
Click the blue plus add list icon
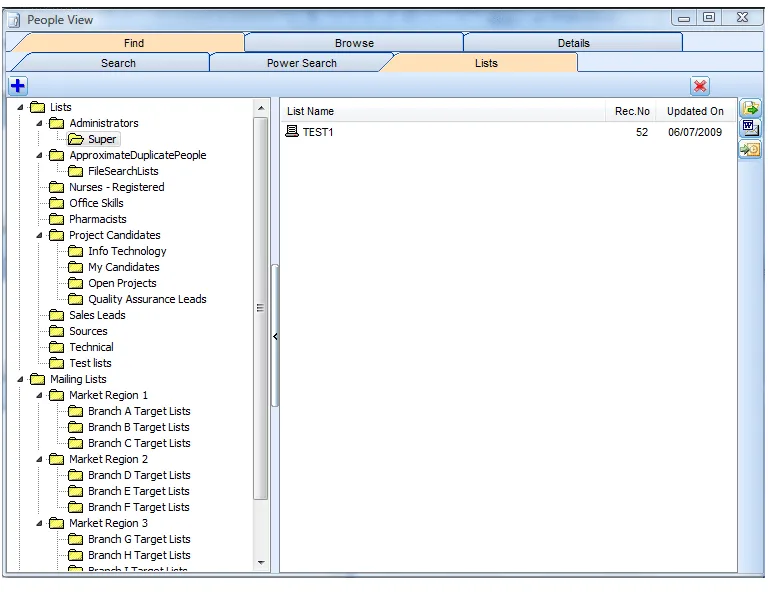click(18, 86)
